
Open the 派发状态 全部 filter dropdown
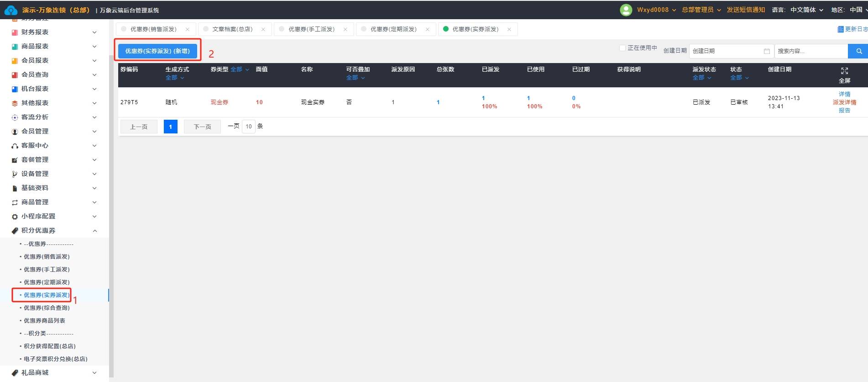click(702, 78)
